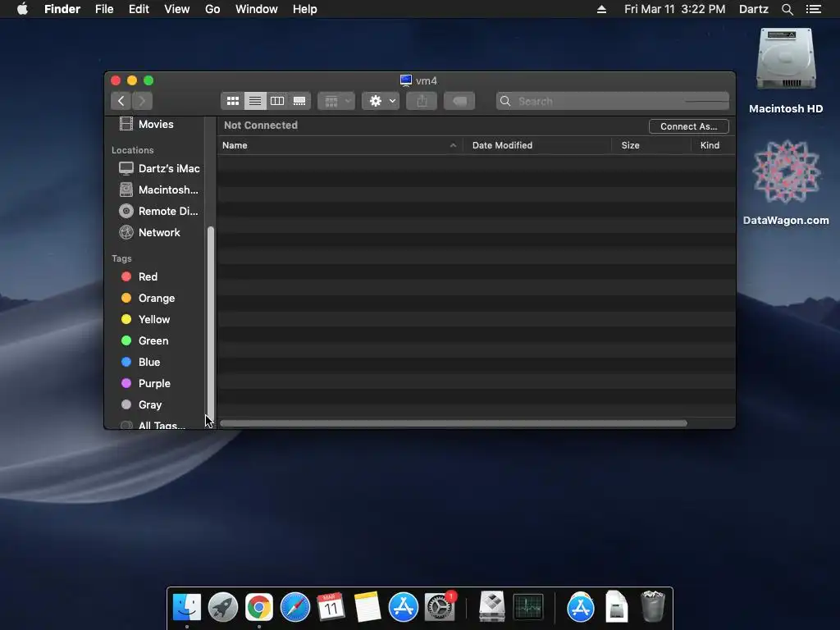Viewport: 840px width, 630px height.
Task: Click the sidebar vertical scrollbar
Action: (211, 326)
